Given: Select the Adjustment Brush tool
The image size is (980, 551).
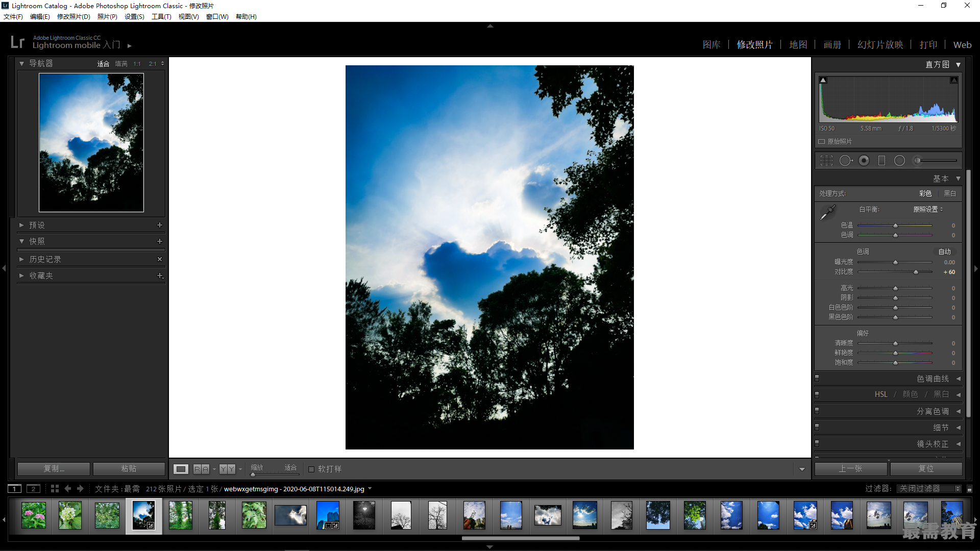Looking at the screenshot, I should [935, 161].
